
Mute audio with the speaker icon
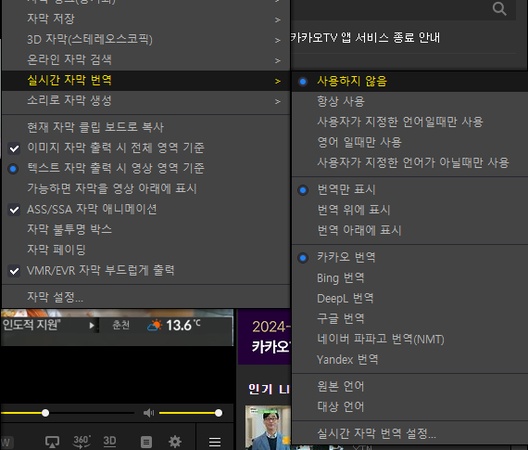tap(148, 413)
